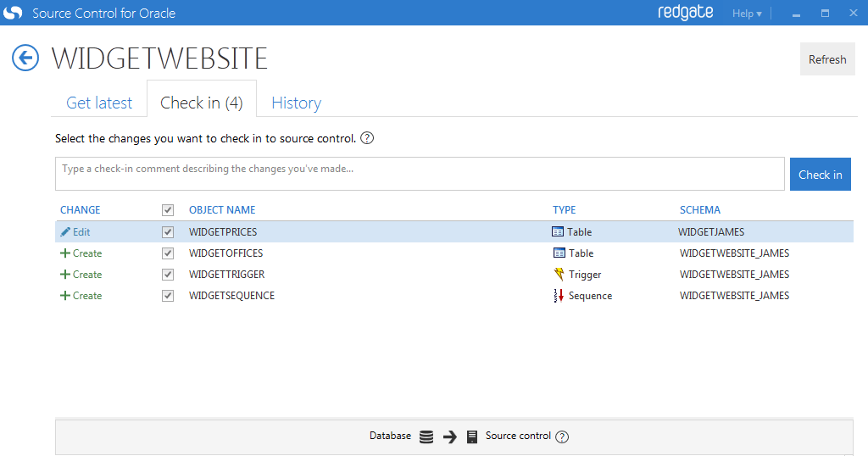
Task: Click the help icon next to Source control
Action: coord(562,437)
